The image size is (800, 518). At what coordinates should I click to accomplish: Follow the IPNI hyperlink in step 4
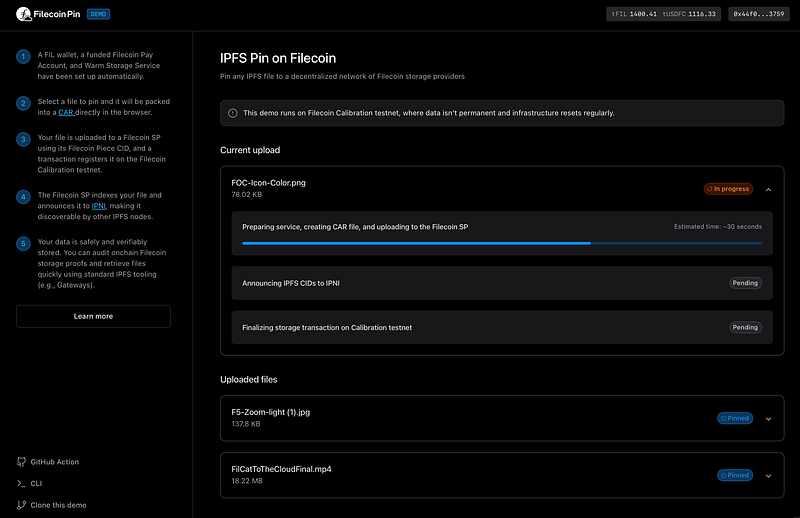coord(98,206)
